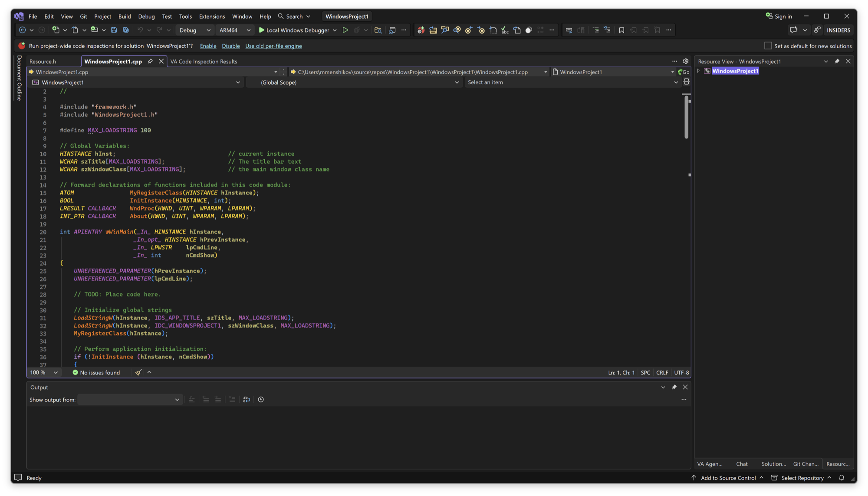Click the split editor icon at right
This screenshot has height=496, width=868.
tap(686, 82)
